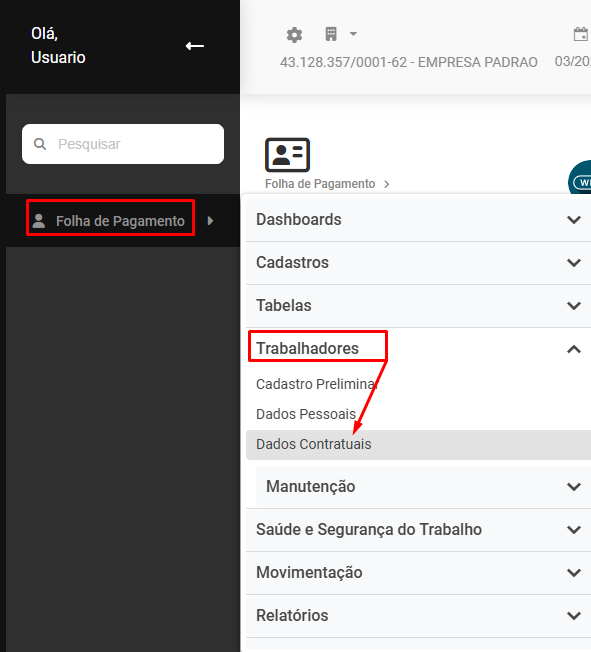
Task: Open the company selector dropdown arrow
Action: 353,34
